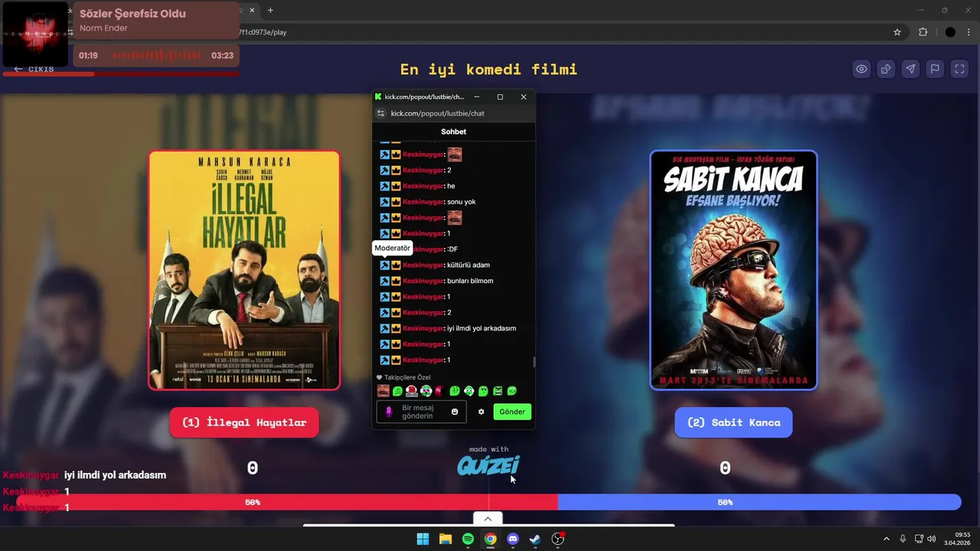980x551 pixels.
Task: Toggle the eye visibility icon in the quiz header
Action: (861, 69)
